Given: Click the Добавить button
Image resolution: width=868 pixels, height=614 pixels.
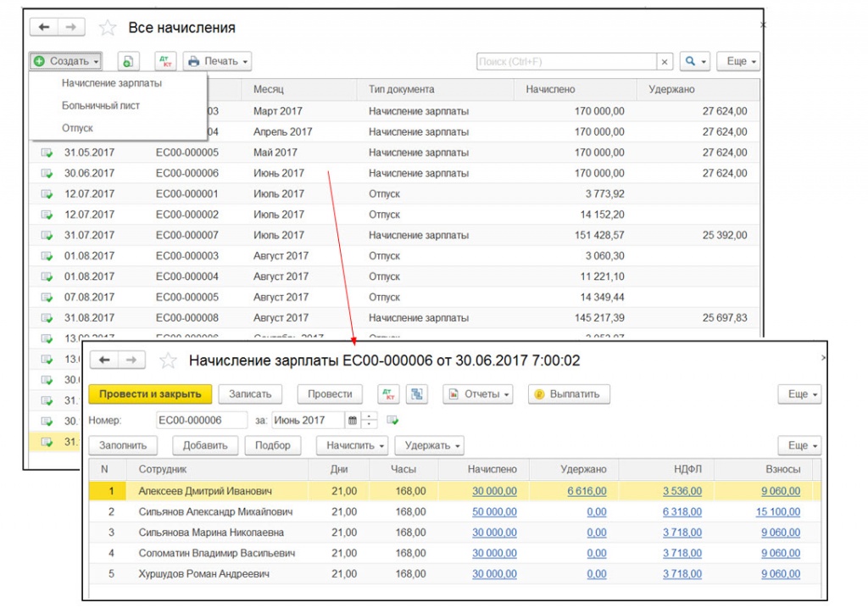Looking at the screenshot, I should click(x=205, y=446).
